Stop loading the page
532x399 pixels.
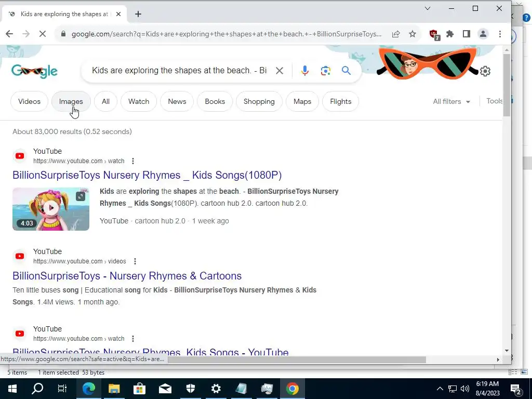coord(43,34)
